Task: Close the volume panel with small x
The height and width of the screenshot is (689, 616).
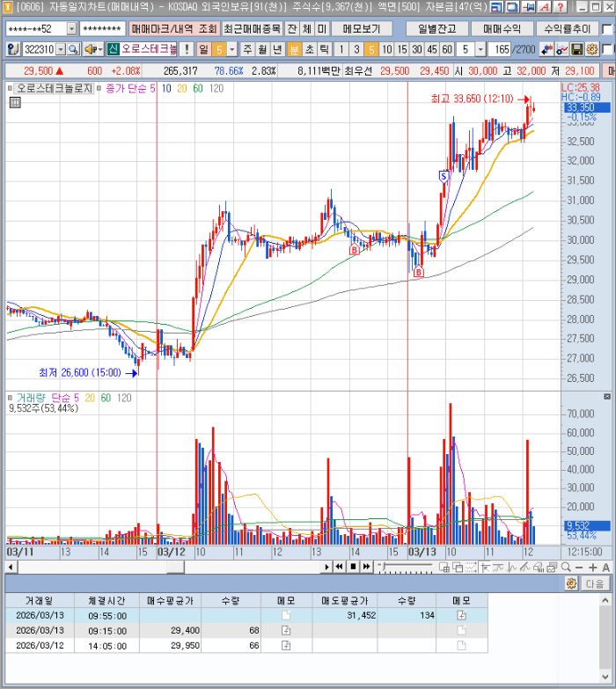Action: [x=607, y=396]
